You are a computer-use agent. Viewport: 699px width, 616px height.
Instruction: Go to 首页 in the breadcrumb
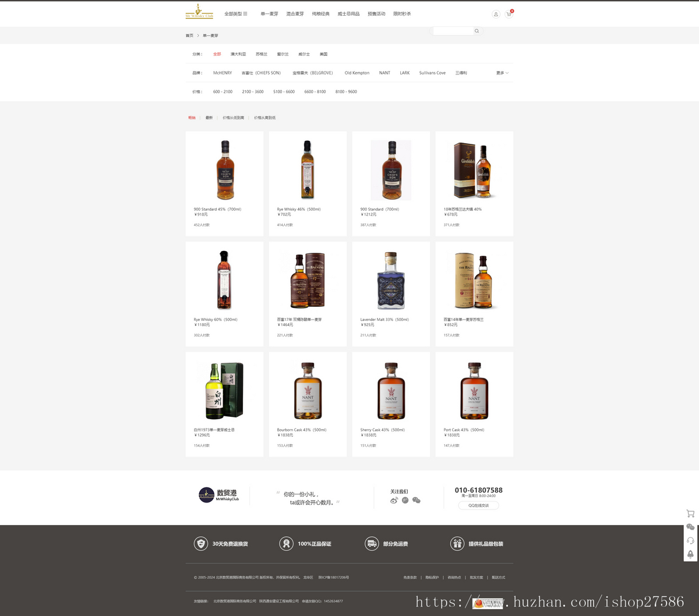pos(189,36)
